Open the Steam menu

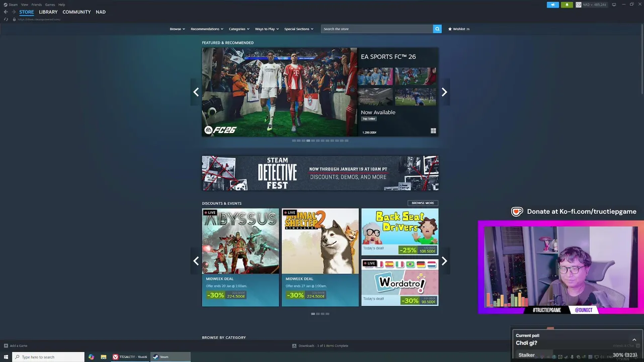(x=13, y=5)
